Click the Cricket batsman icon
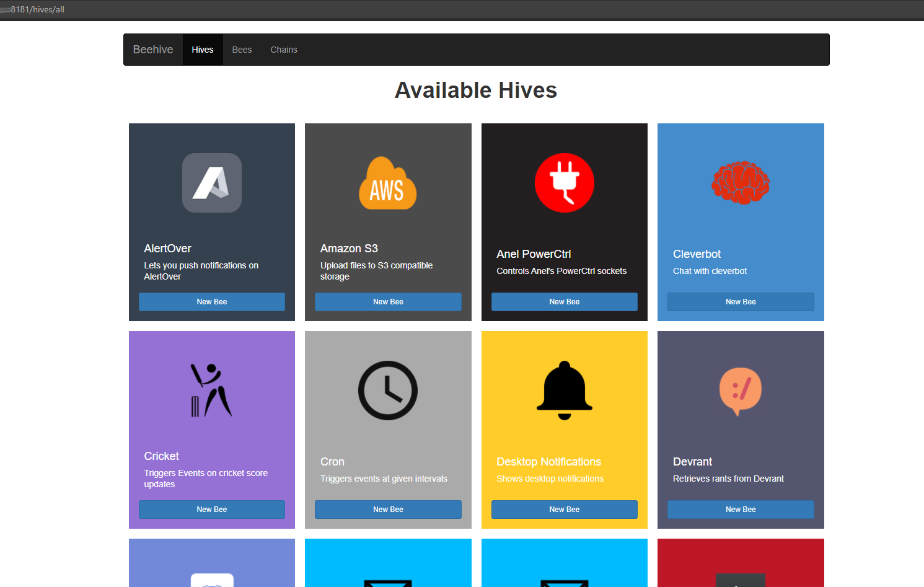Screen dimensions: 924x587 [x=211, y=391]
